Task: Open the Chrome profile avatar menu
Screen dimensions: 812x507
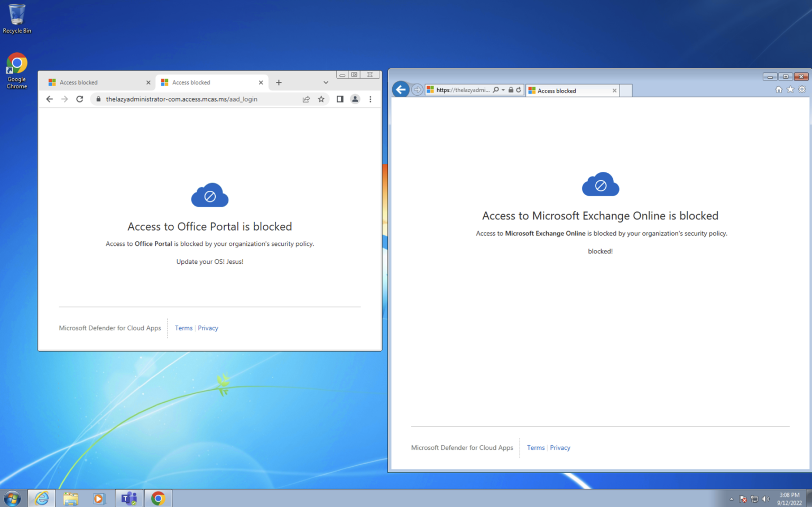Action: click(x=355, y=99)
